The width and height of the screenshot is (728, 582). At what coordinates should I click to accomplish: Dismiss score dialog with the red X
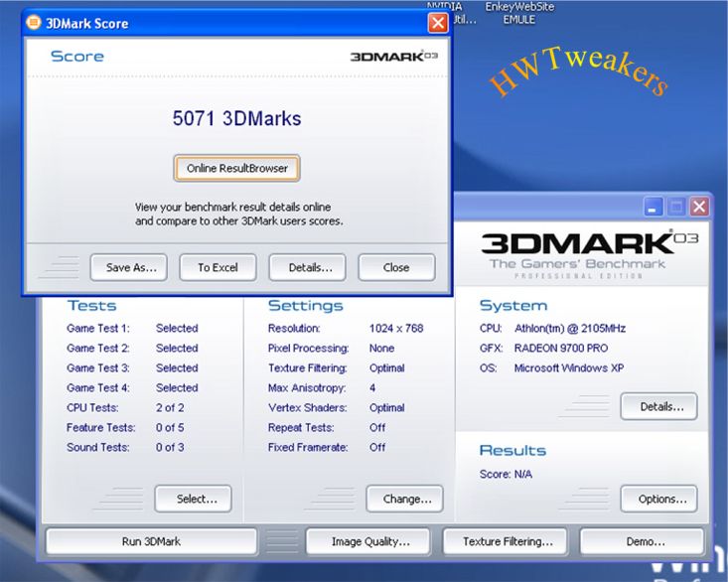437,22
